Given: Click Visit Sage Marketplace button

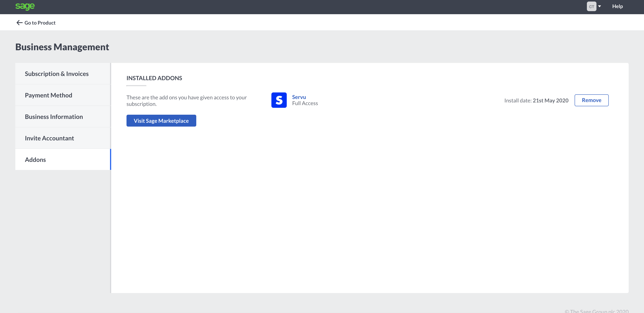Looking at the screenshot, I should pos(161,121).
